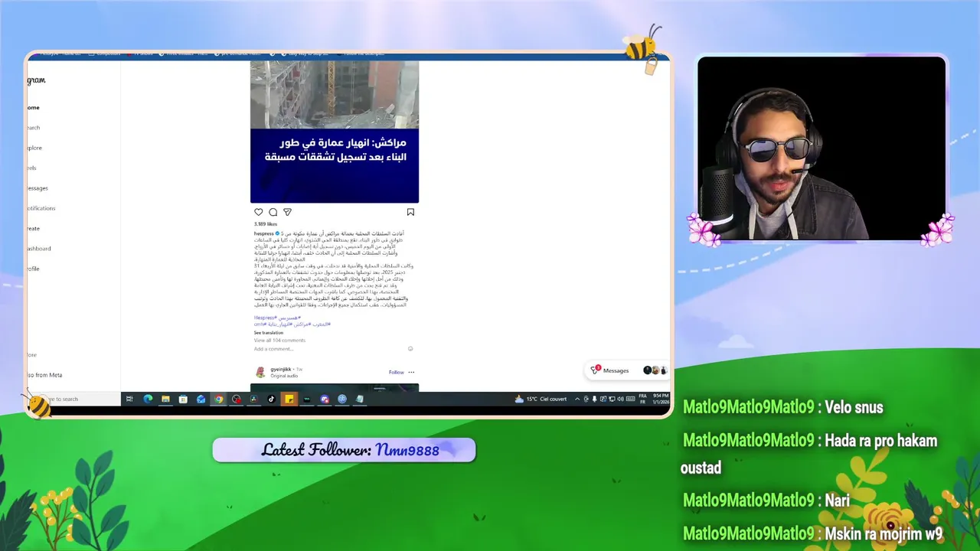This screenshot has height=551, width=980.
Task: Click See translation under caption
Action: pyautogui.click(x=269, y=333)
